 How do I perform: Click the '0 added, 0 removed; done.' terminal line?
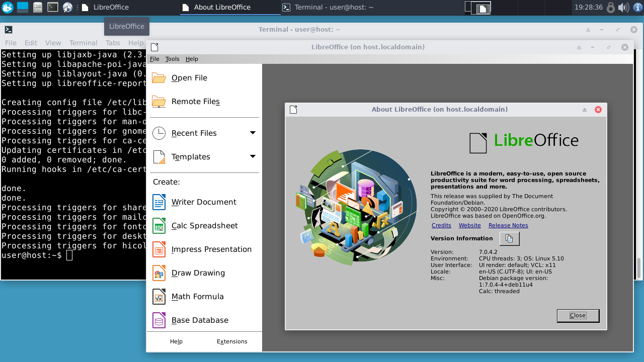(x=64, y=160)
